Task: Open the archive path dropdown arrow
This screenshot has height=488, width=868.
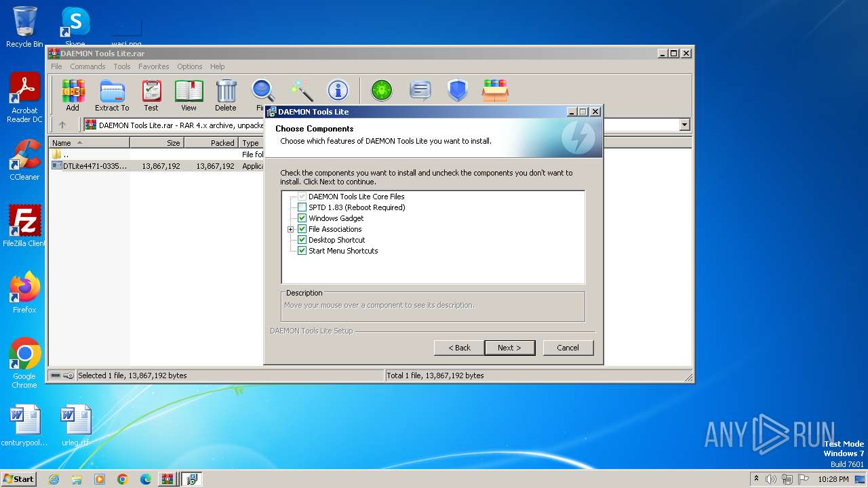Action: coord(684,125)
